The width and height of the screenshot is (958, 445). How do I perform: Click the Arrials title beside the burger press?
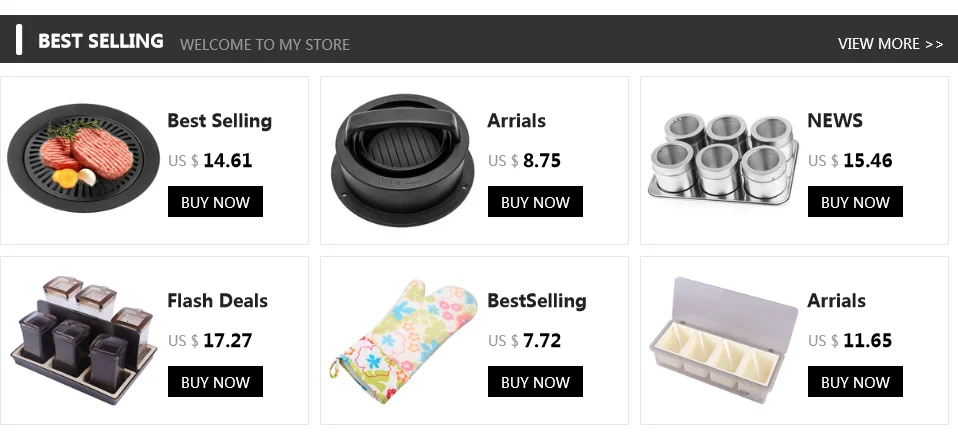pos(516,121)
